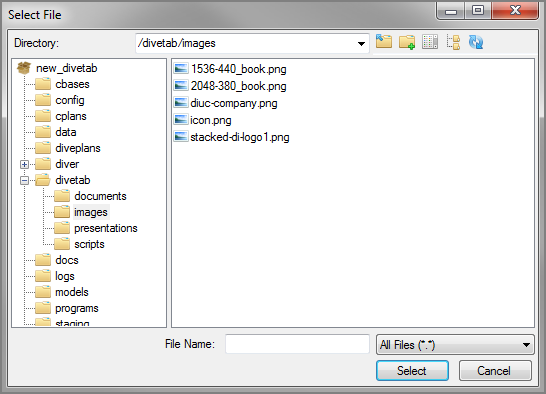Click the Select button
This screenshot has height=394, width=546.
click(412, 371)
